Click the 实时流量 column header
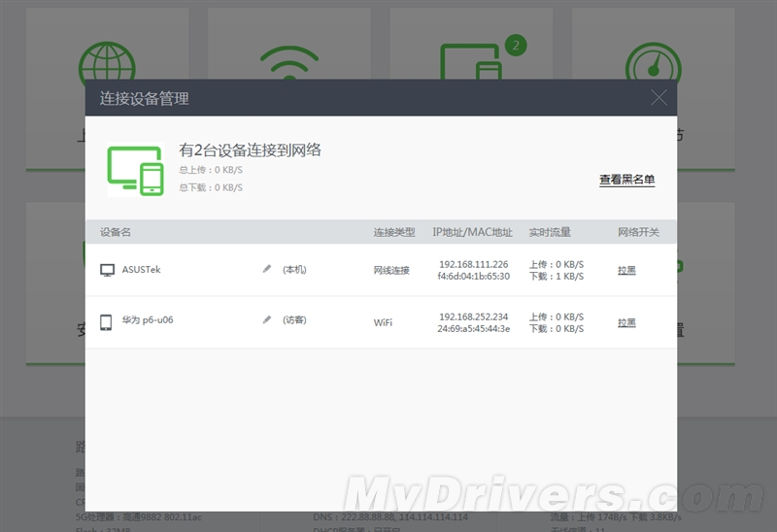The image size is (777, 532). click(x=550, y=232)
